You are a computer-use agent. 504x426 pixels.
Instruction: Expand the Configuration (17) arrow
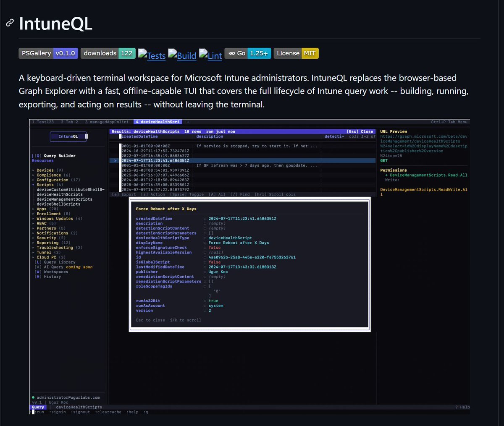34,180
